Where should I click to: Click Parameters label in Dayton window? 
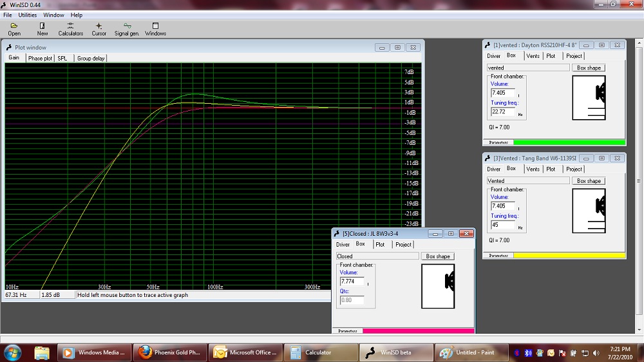point(498,142)
